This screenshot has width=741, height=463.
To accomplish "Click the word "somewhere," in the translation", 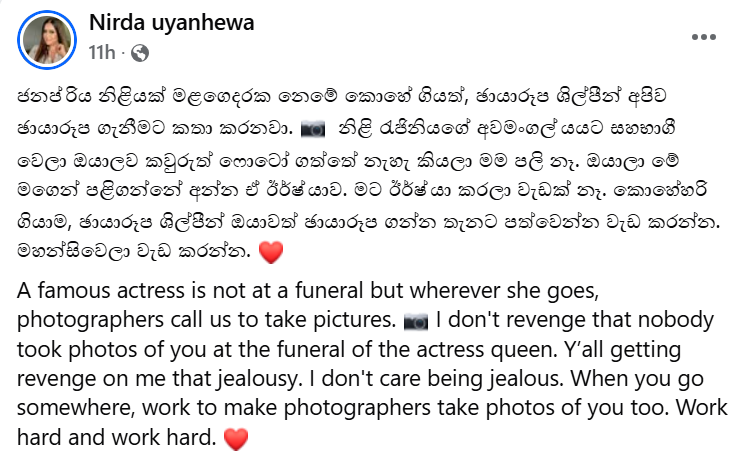I will (77, 408).
